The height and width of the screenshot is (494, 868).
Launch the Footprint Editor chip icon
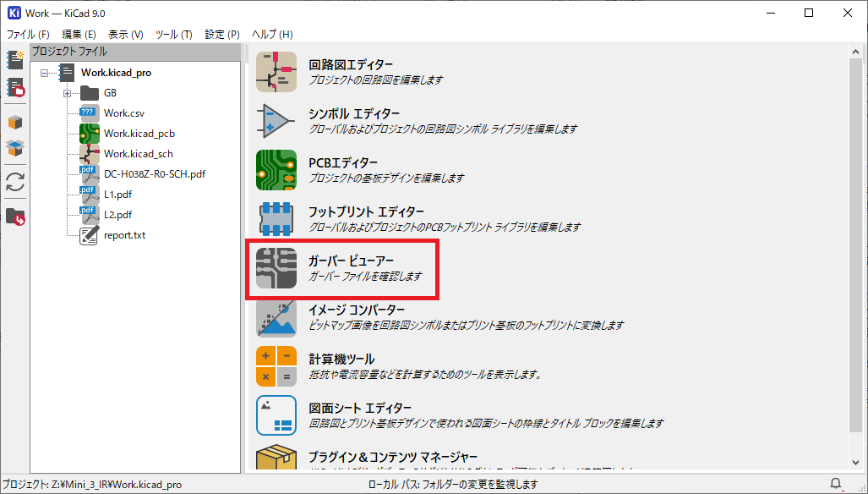pos(276,219)
